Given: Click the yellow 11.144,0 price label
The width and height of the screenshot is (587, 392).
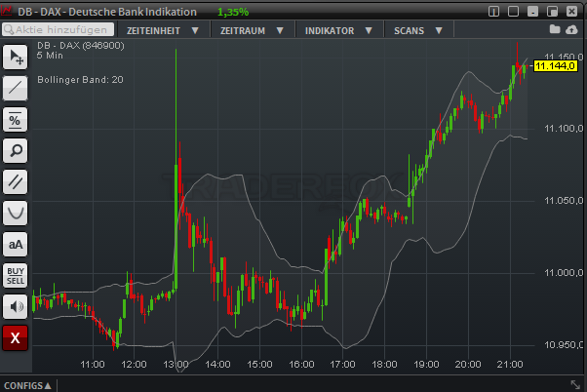Looking at the screenshot, I should [x=555, y=66].
